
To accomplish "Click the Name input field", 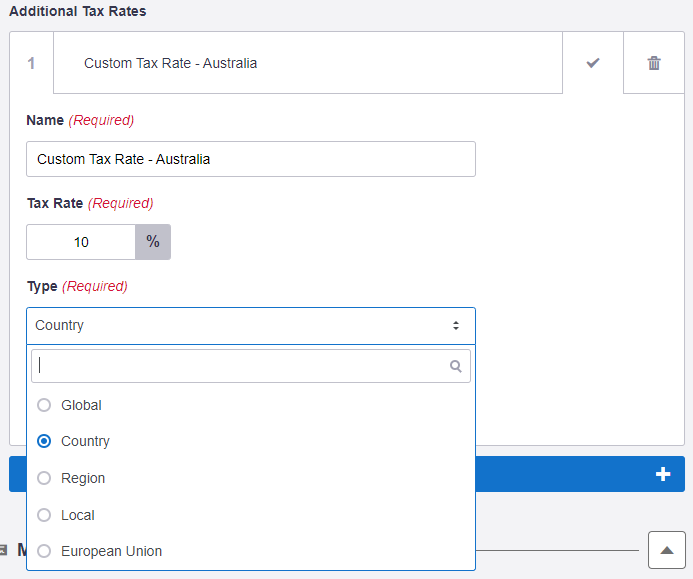I will [x=251, y=159].
